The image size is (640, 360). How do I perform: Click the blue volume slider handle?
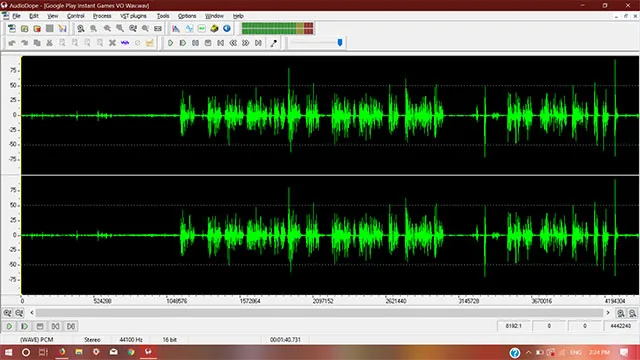tap(340, 42)
